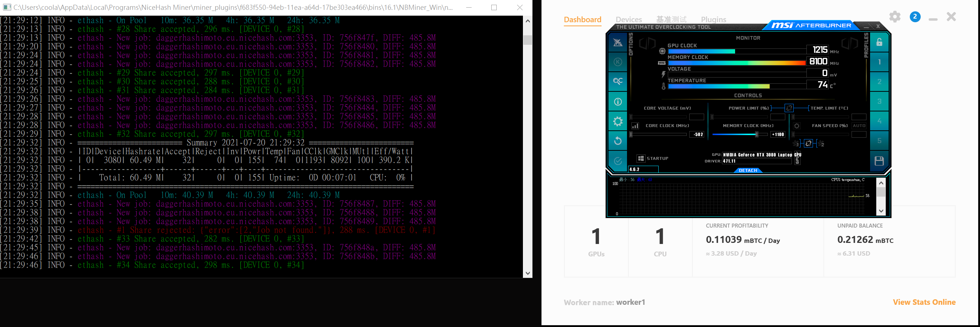Click the Temp Limit slider handle
980x327 pixels.
pos(793,117)
